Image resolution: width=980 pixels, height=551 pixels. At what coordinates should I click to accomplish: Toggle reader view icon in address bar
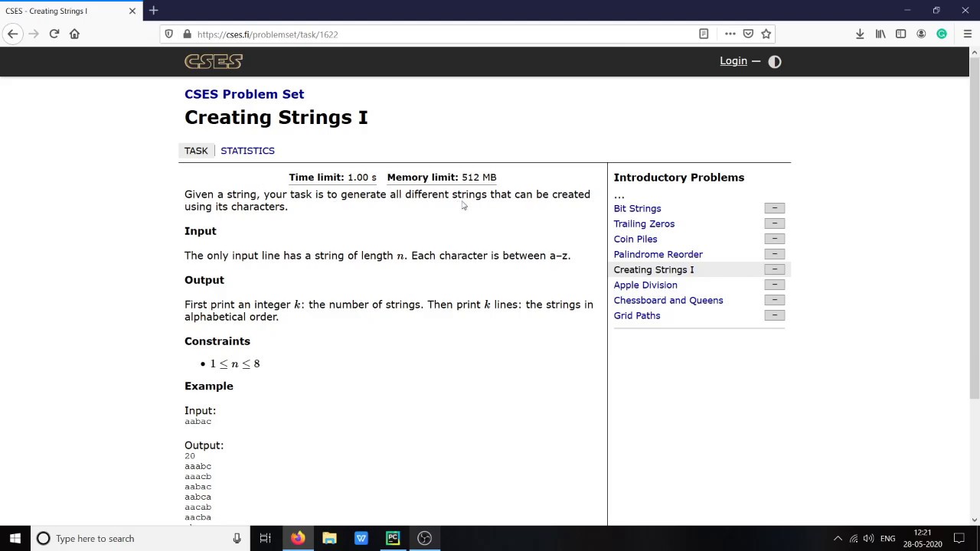pos(704,34)
